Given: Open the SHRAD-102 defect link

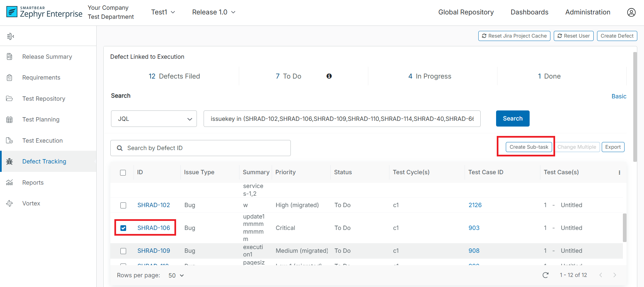Looking at the screenshot, I should click(x=154, y=205).
